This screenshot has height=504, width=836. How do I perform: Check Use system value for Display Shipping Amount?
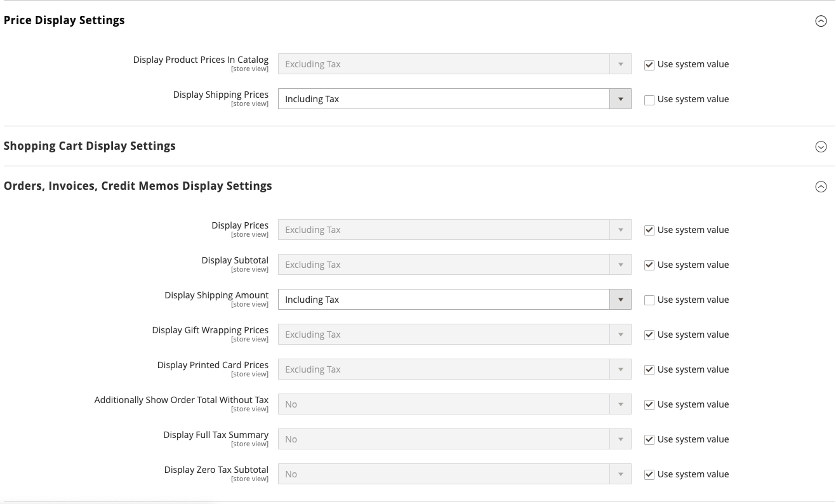[x=649, y=300]
